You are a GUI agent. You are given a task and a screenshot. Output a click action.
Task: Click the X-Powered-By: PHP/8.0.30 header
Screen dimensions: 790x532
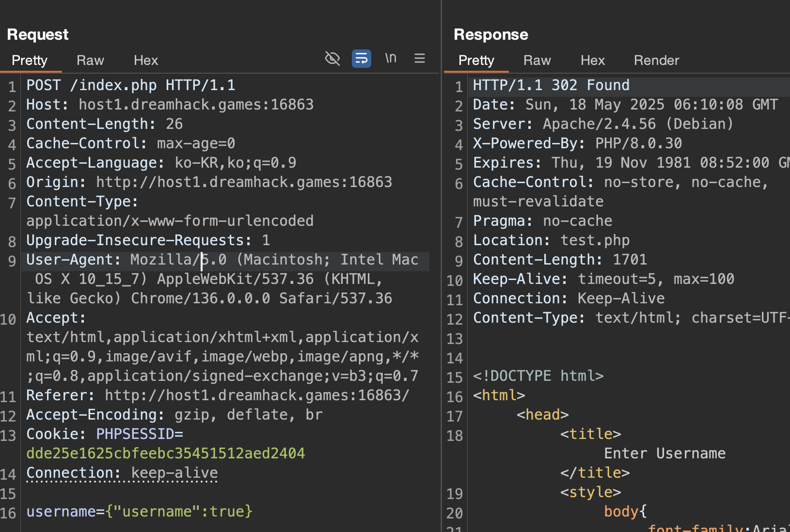click(578, 143)
